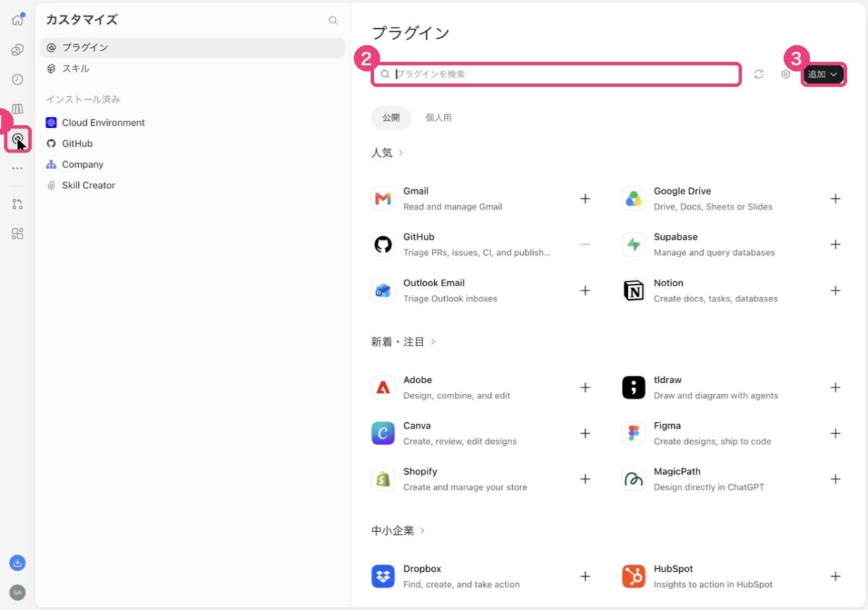Show more options via the sidebar ellipsis
868x610 pixels.
[x=17, y=168]
